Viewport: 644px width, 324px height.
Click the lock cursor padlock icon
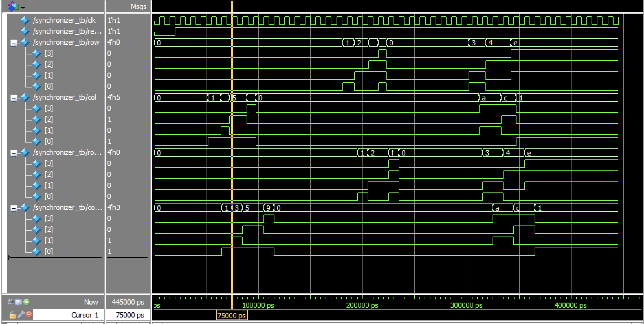(x=12, y=315)
